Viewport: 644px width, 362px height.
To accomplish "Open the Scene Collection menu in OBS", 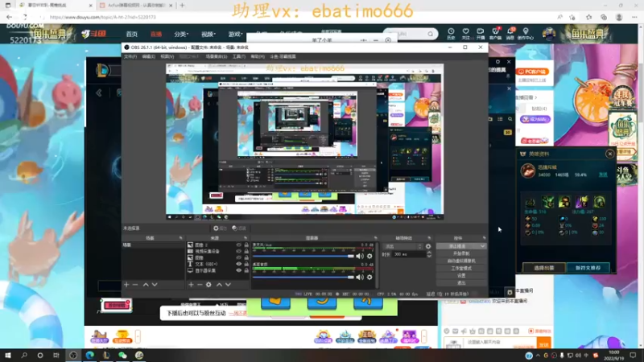I will 217,56.
